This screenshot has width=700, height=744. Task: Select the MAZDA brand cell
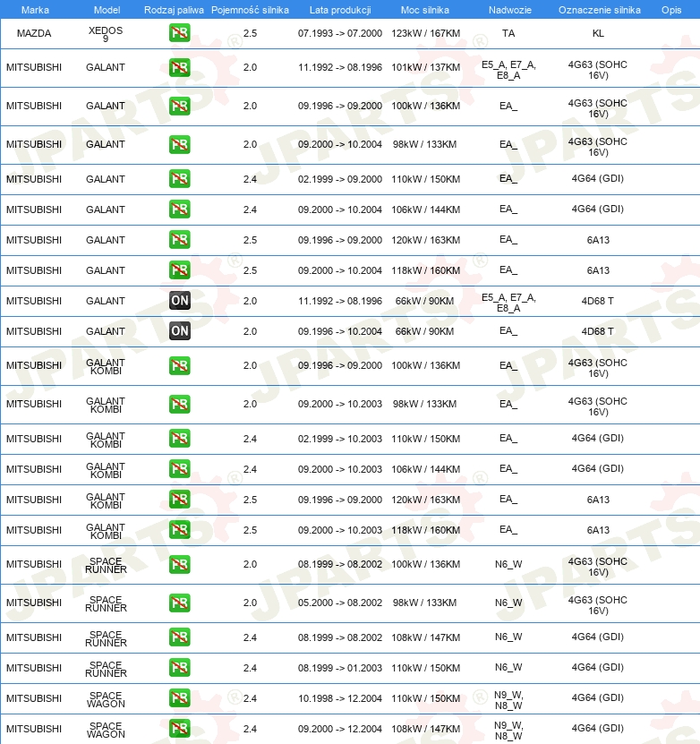coord(34,33)
